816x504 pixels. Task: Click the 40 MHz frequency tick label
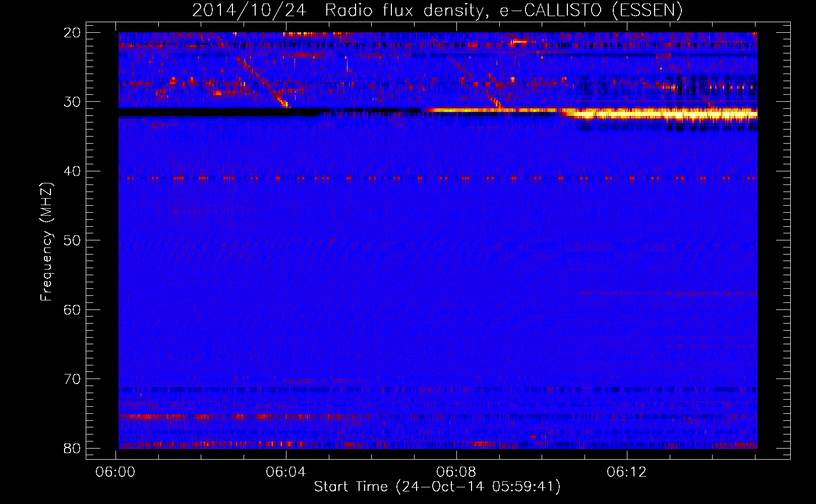[x=73, y=171]
